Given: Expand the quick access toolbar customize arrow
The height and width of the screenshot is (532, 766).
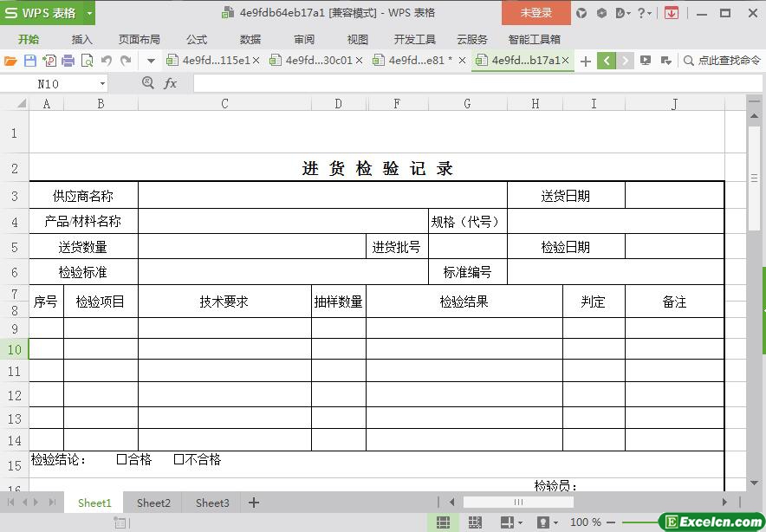Looking at the screenshot, I should pyautogui.click(x=151, y=61).
